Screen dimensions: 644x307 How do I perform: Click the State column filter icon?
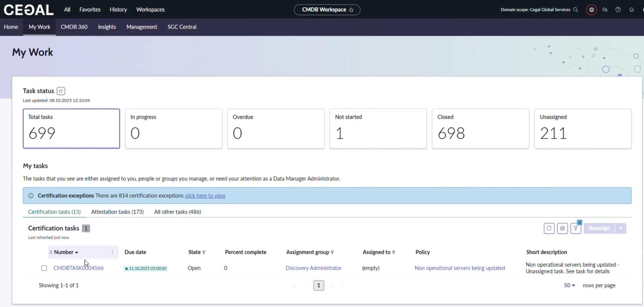[x=204, y=252]
